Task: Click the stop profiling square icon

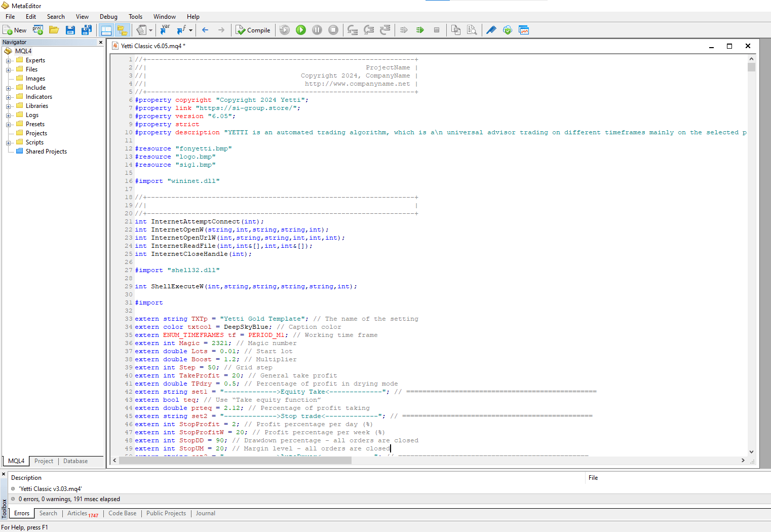Action: click(436, 30)
